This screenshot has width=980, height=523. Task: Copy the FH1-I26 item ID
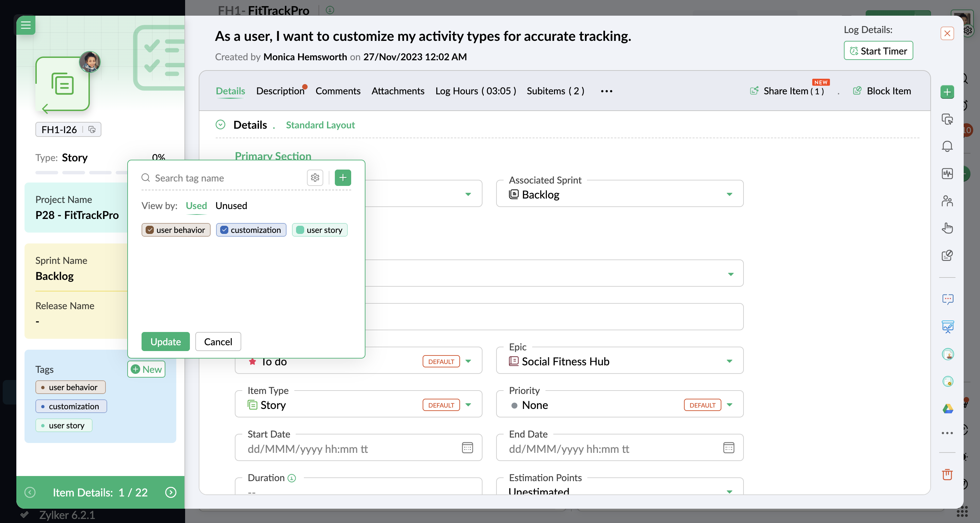tap(92, 129)
